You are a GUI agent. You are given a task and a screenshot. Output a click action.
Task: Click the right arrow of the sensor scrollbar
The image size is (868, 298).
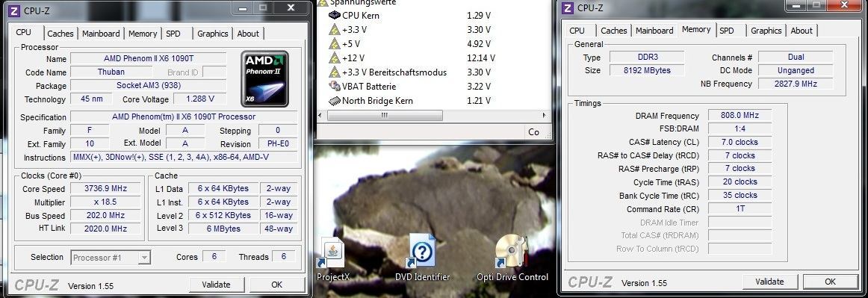[544, 116]
